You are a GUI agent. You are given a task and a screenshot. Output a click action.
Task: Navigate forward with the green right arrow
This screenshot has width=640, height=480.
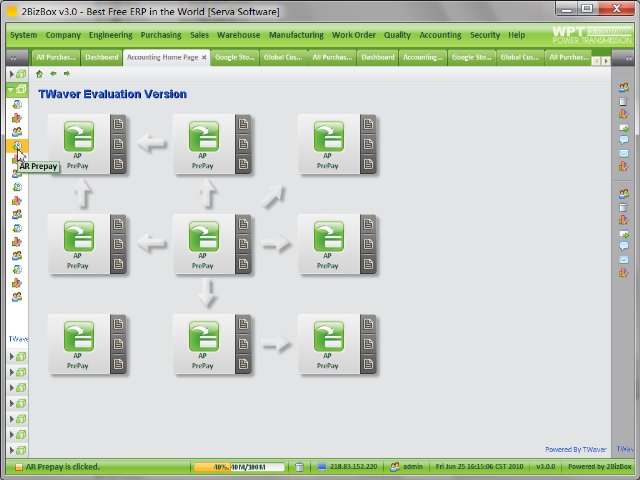pyautogui.click(x=67, y=74)
